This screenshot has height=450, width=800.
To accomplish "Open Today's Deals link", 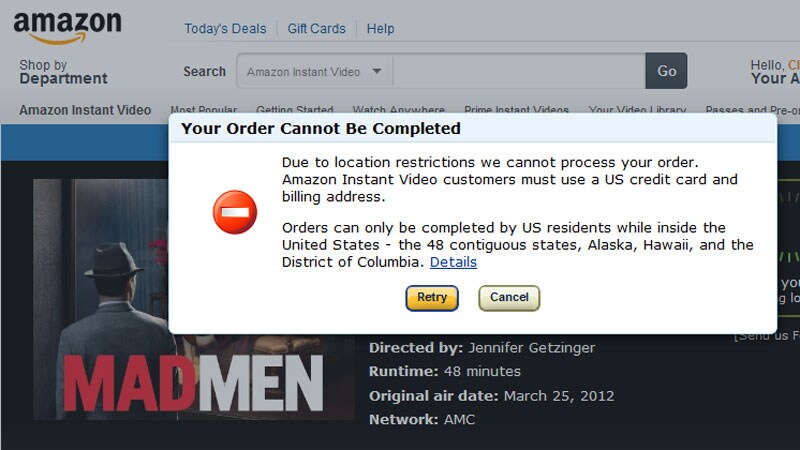I will click(225, 29).
